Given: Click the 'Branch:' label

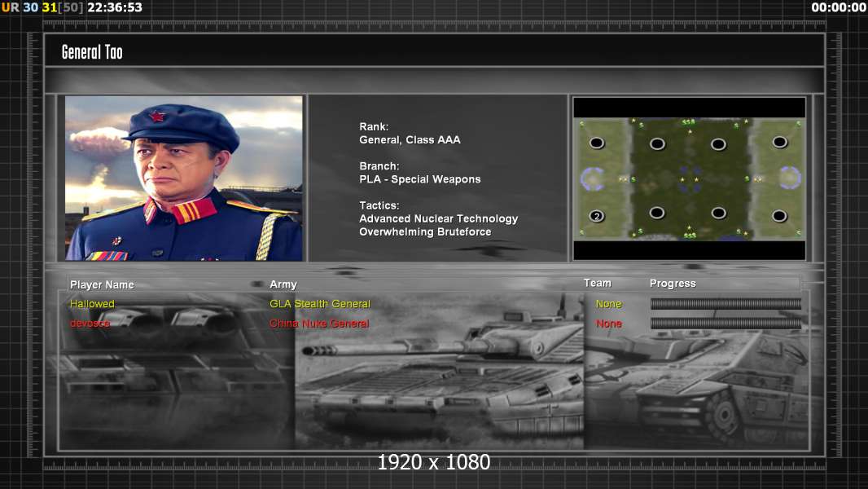Looking at the screenshot, I should pos(379,166).
